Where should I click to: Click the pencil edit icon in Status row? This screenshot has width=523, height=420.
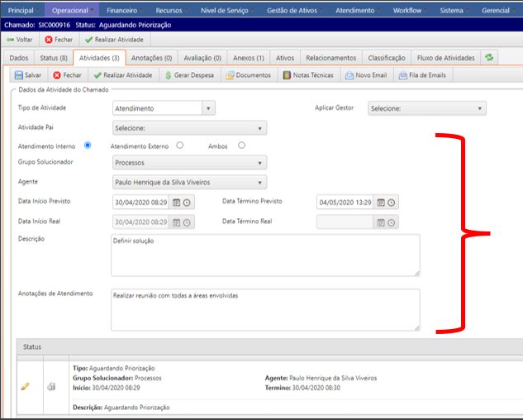click(25, 387)
